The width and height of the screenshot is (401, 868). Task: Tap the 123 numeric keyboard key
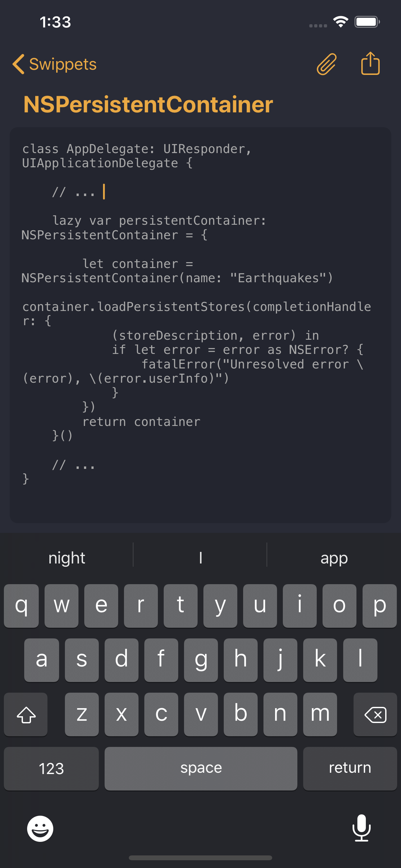coord(51,769)
